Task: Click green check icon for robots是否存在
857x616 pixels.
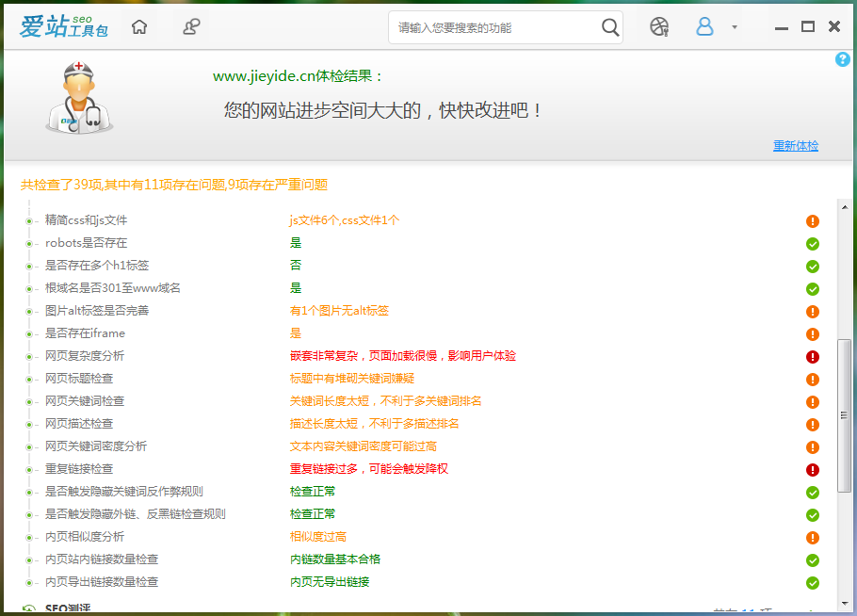Action: click(813, 244)
